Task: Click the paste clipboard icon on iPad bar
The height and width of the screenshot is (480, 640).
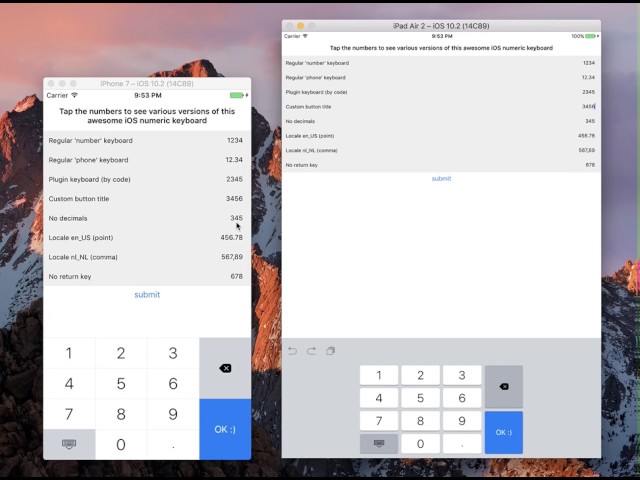Action: pos(331,351)
